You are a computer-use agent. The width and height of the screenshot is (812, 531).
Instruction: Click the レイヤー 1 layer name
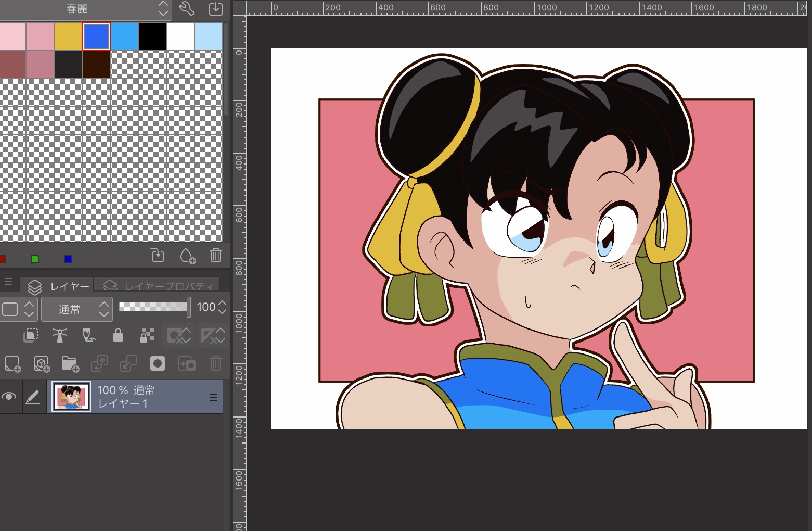(123, 403)
